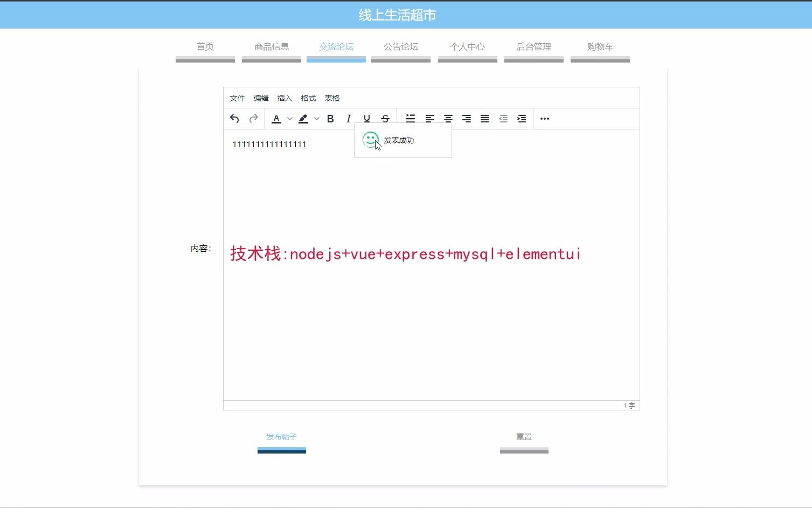812x508 pixels.
Task: Open the 文件 menu in the editor
Action: 237,98
